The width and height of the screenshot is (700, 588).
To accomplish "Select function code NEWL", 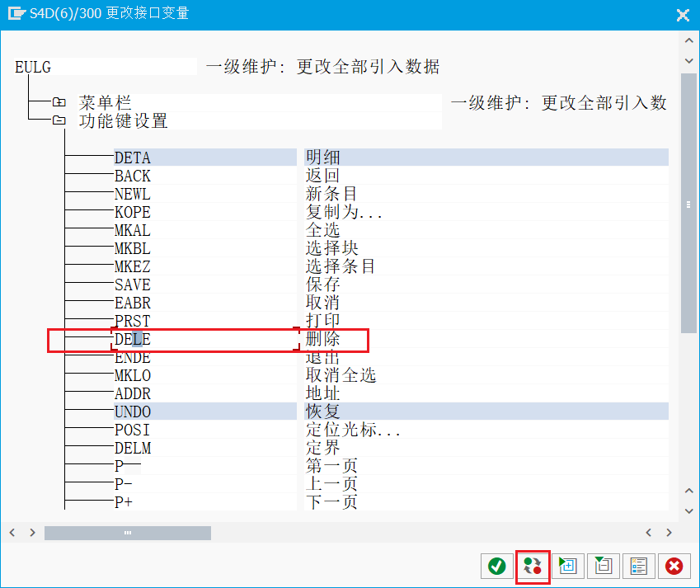I will click(x=133, y=195).
